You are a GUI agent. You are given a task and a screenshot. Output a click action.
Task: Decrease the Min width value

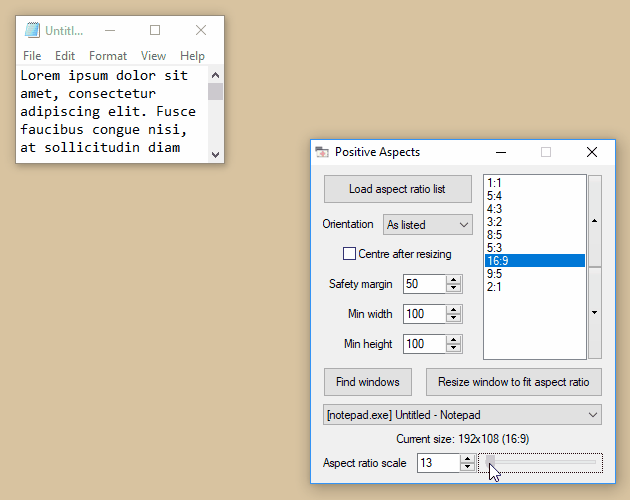pos(454,318)
